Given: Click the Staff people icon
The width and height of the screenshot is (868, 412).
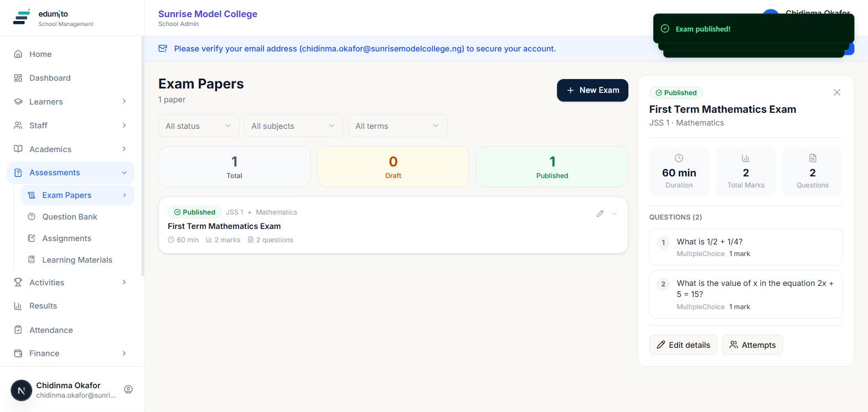Looking at the screenshot, I should [x=18, y=126].
